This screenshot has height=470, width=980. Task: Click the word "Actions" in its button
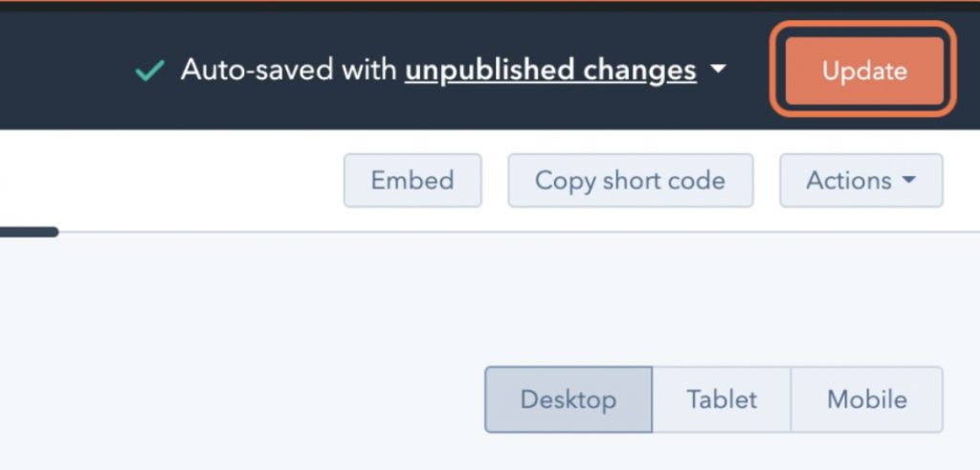tap(849, 180)
